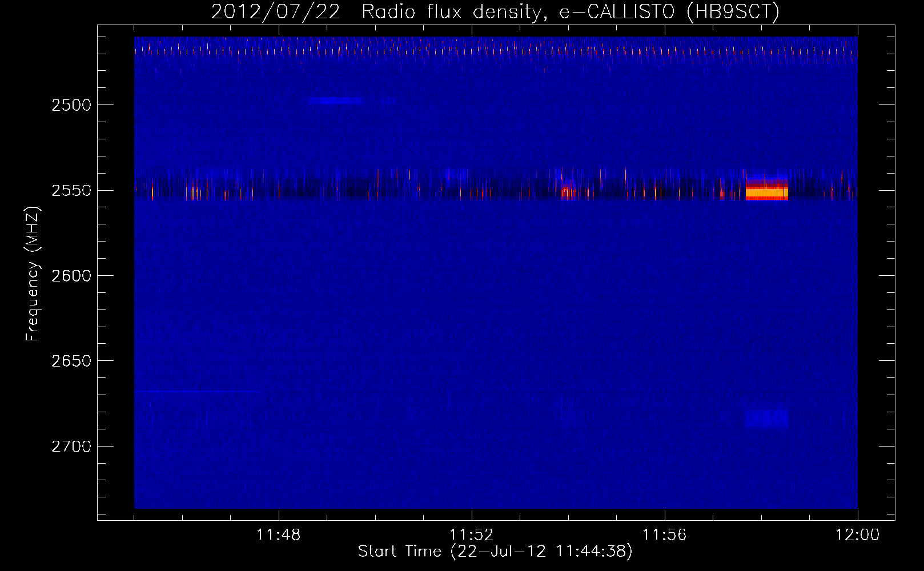Click the small red burst at 2550 MHz around 11:54
Image resolution: width=924 pixels, height=571 pixels.
point(567,191)
